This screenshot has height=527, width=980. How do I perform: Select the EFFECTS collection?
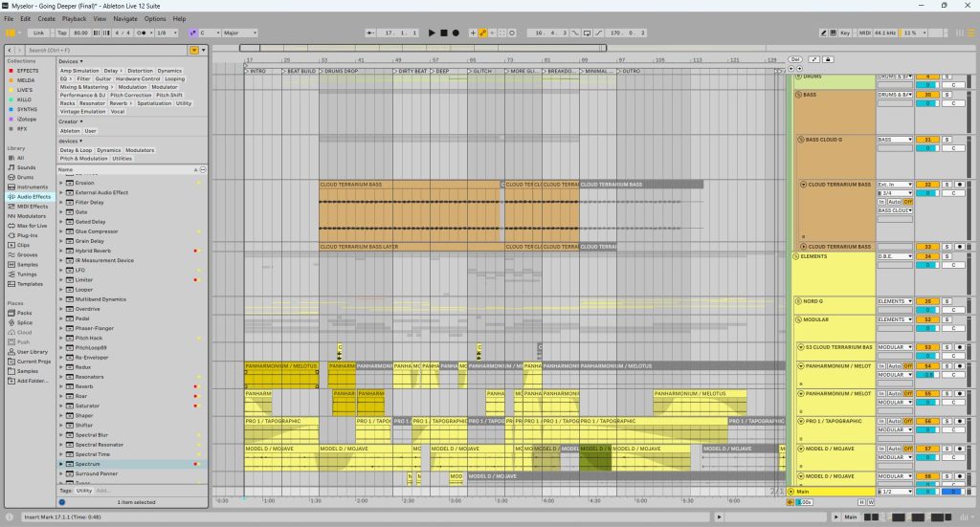click(28, 71)
